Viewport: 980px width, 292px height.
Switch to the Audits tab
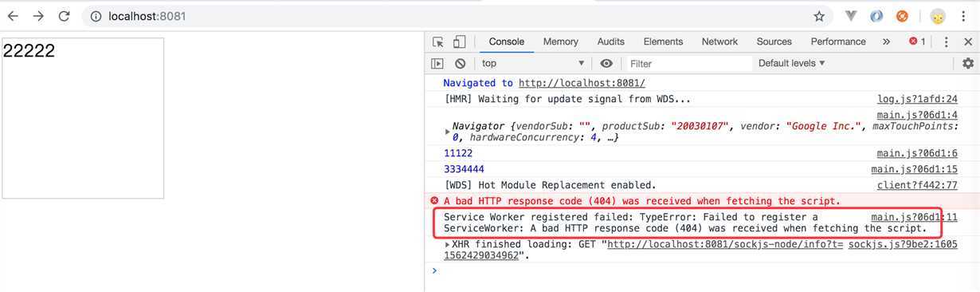click(611, 41)
